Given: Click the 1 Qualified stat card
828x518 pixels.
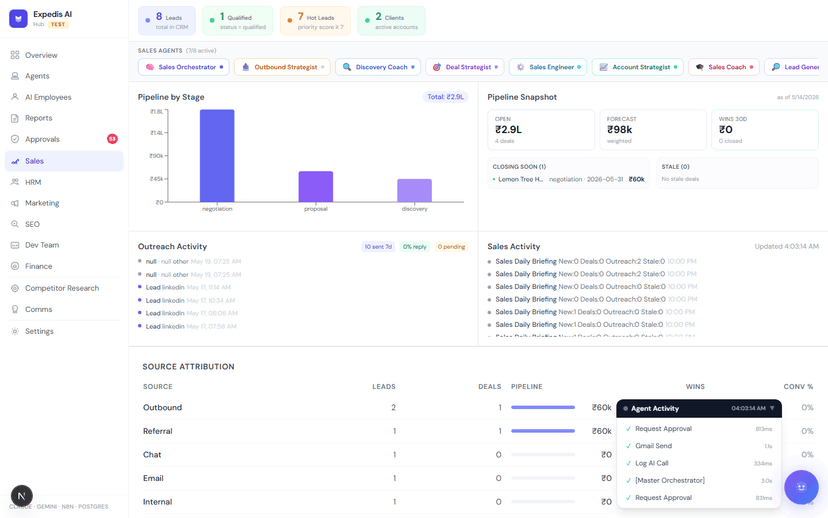Looking at the screenshot, I should click(238, 21).
